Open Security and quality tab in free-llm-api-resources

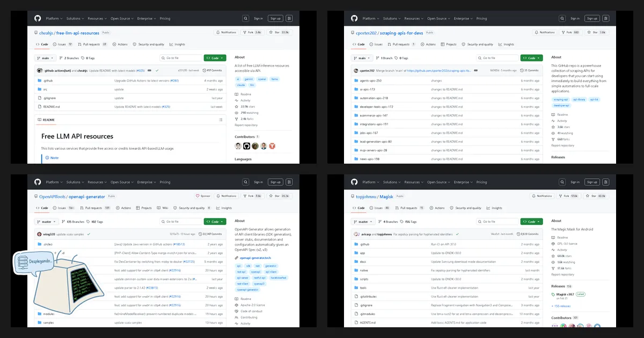(x=149, y=45)
